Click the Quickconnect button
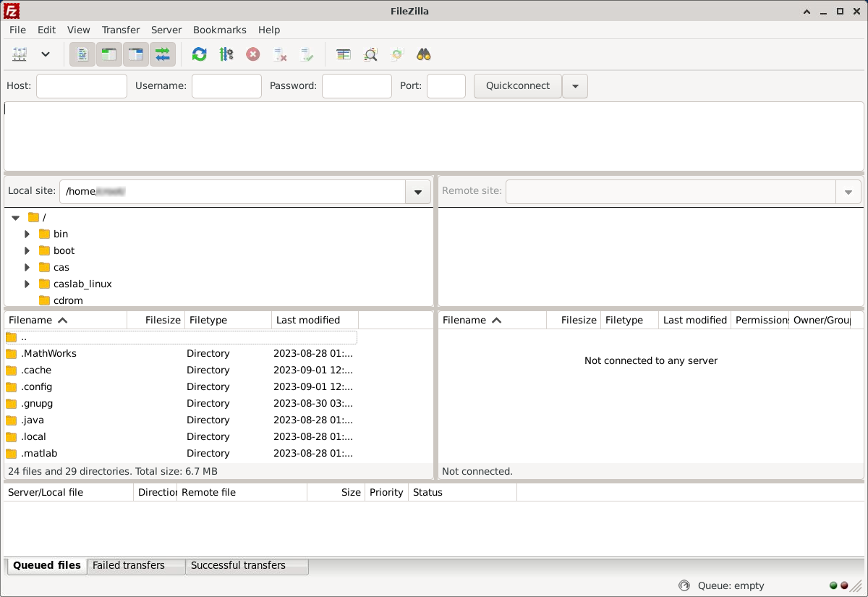Viewport: 868px width, 597px height. [518, 85]
